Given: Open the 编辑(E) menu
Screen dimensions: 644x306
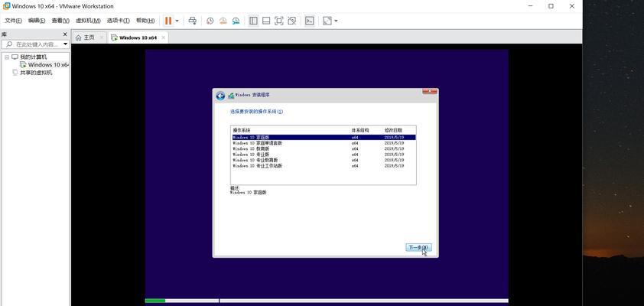Looking at the screenshot, I should click(x=37, y=21).
